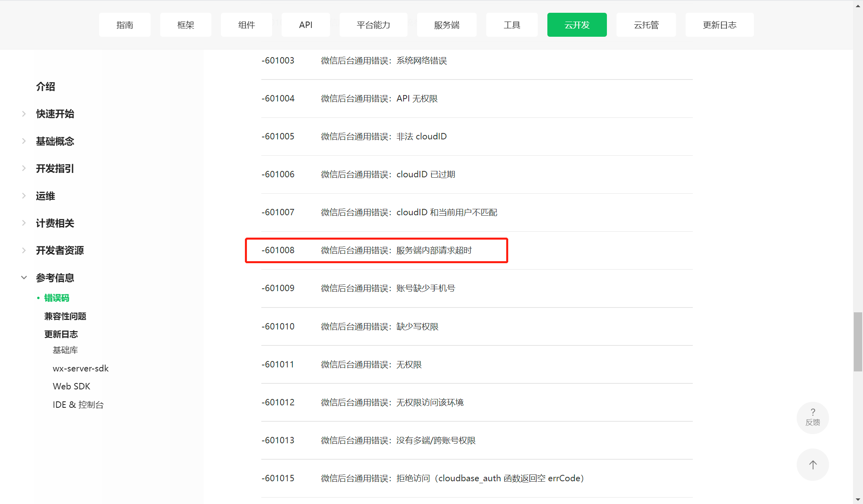Go to 兼容性问题 in the sidebar
863x504 pixels.
click(65, 316)
